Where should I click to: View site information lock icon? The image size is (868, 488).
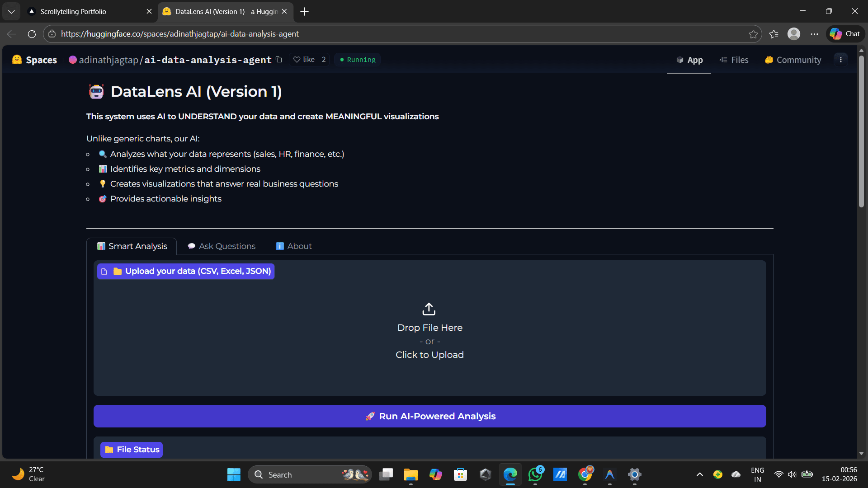click(x=52, y=34)
